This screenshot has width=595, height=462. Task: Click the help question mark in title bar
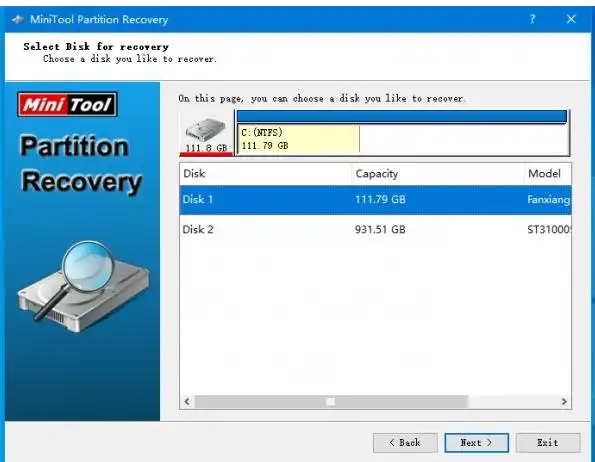532,19
